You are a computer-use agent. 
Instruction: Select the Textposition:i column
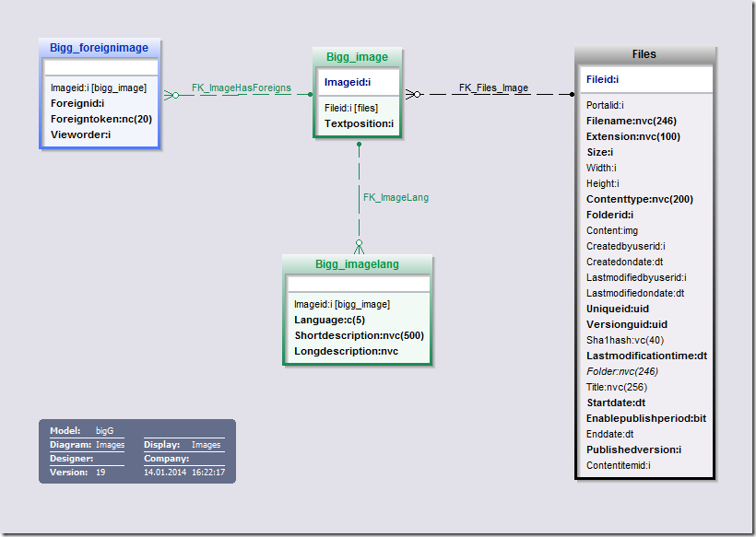pyautogui.click(x=360, y=123)
